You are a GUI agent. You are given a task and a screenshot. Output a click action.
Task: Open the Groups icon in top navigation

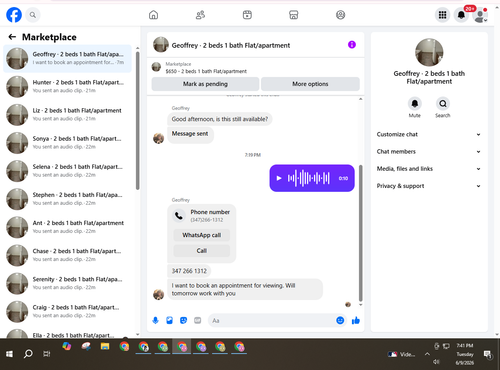click(x=340, y=15)
